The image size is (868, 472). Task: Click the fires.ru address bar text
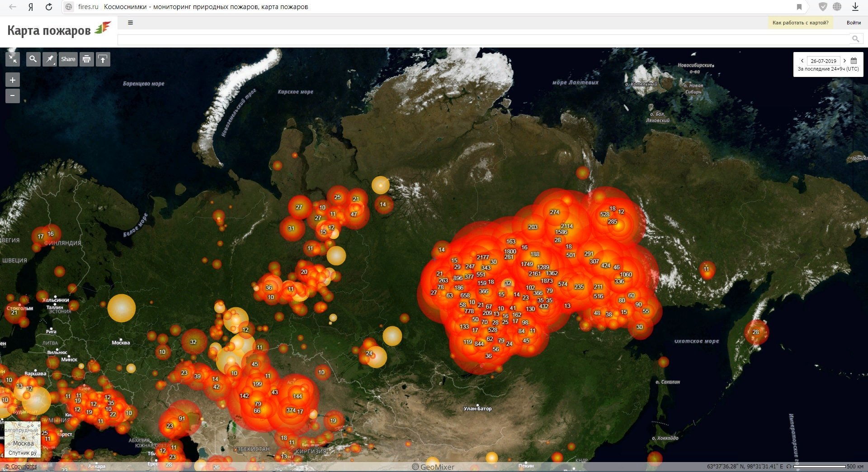coord(88,7)
